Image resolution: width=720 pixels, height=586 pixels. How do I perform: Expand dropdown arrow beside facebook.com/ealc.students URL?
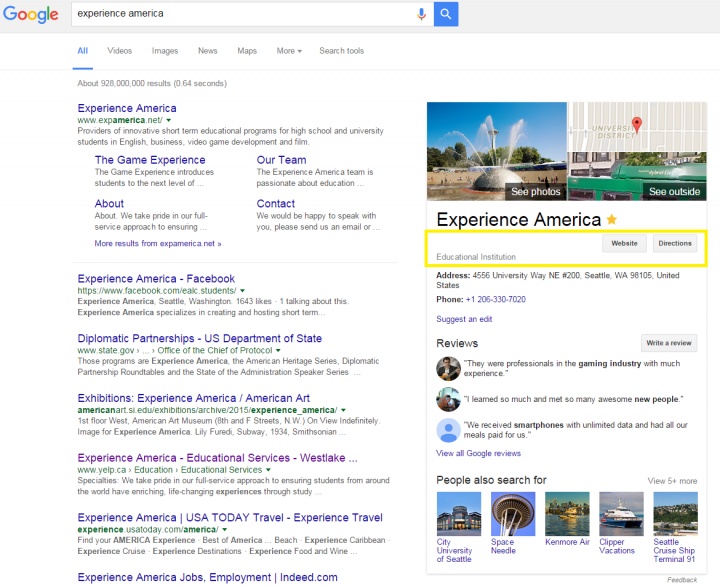pos(242,291)
